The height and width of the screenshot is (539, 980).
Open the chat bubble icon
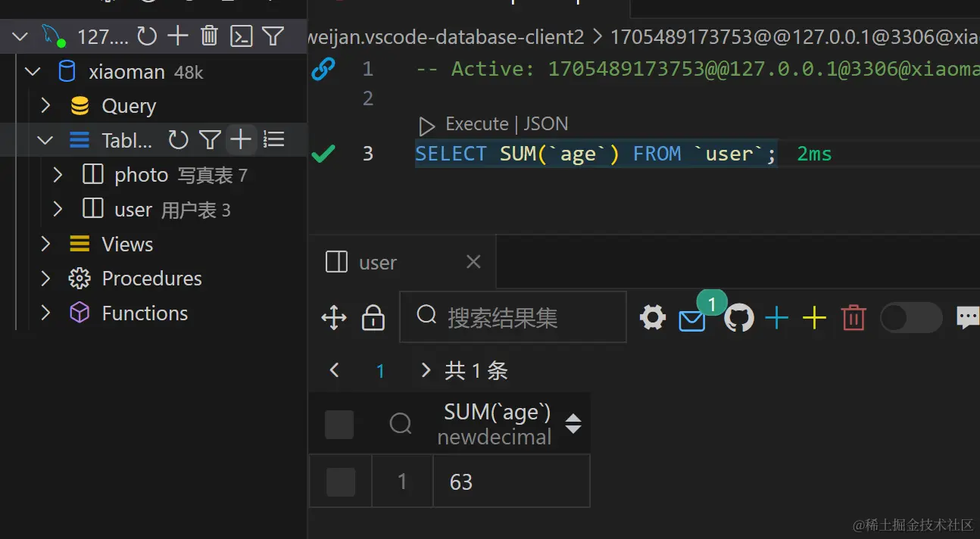[968, 318]
